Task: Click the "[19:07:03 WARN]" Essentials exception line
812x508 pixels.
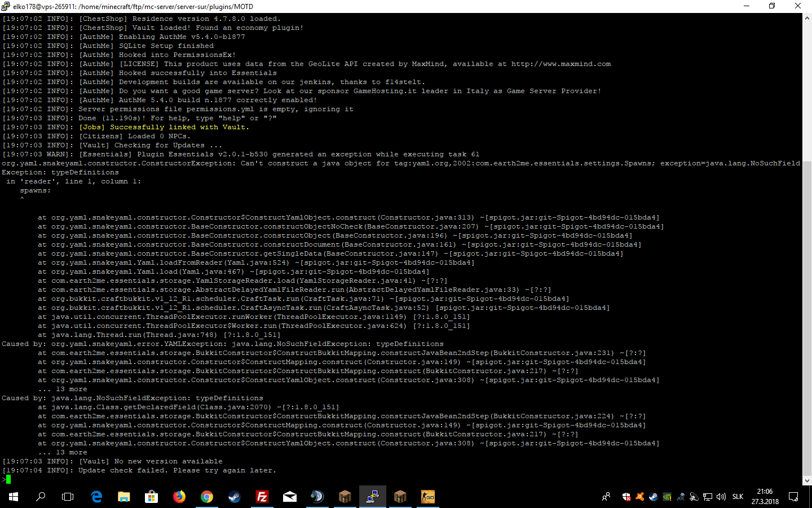Action: [x=241, y=154]
